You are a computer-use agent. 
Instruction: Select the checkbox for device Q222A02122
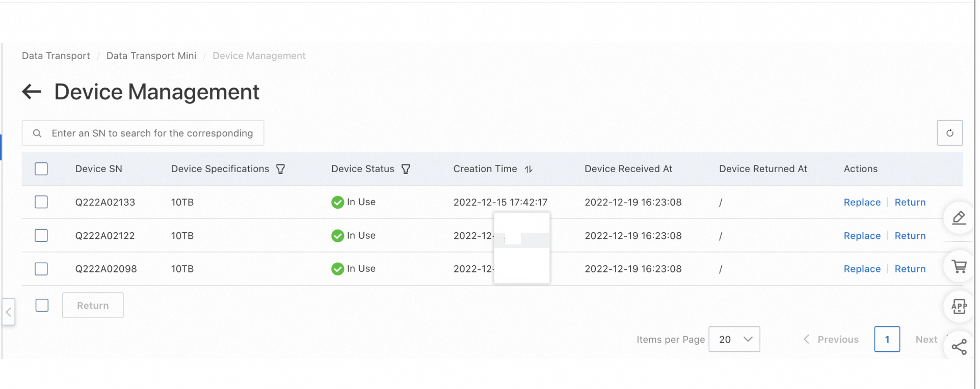coord(41,236)
